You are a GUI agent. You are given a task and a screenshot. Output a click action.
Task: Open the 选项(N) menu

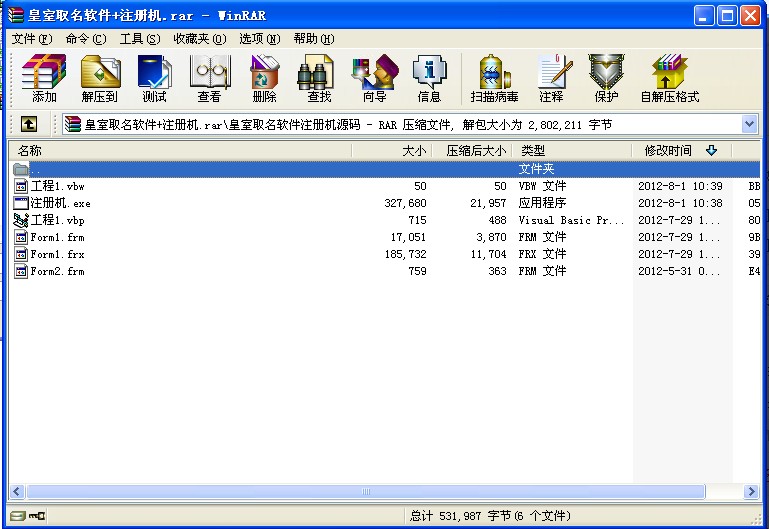pos(259,39)
